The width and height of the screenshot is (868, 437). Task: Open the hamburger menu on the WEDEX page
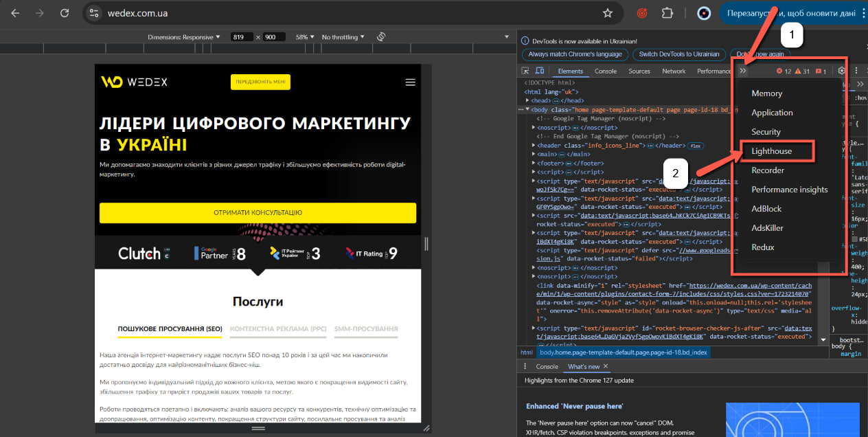point(411,82)
